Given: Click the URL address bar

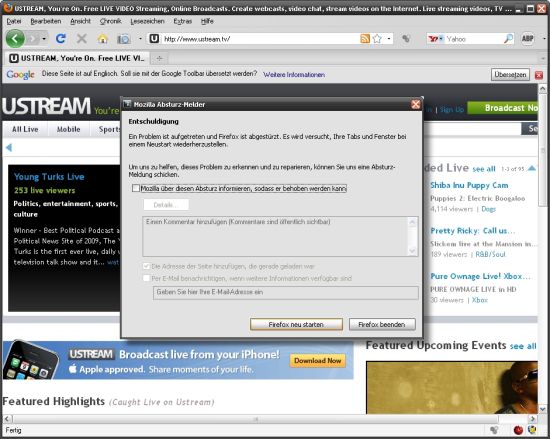Looking at the screenshot, I should click(260, 39).
